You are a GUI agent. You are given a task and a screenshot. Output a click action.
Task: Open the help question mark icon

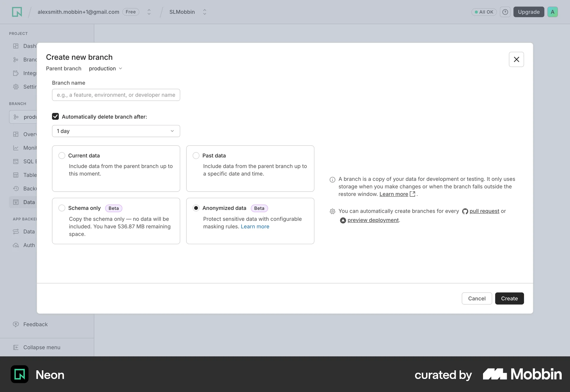(x=505, y=12)
